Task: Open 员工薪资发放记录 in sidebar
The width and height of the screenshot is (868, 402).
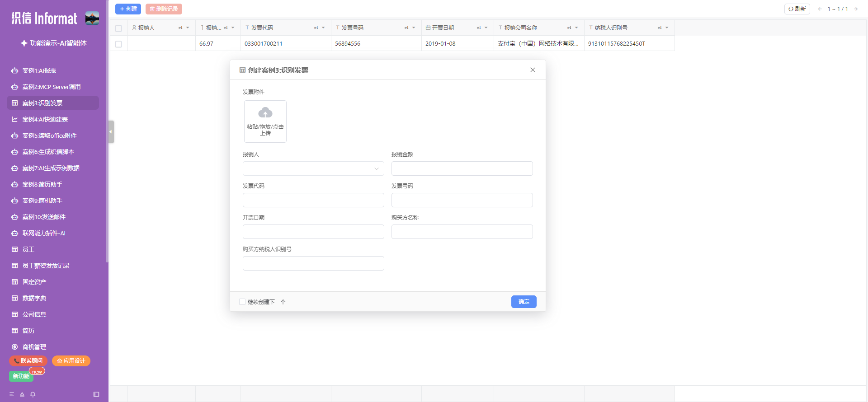Action: (x=53, y=266)
